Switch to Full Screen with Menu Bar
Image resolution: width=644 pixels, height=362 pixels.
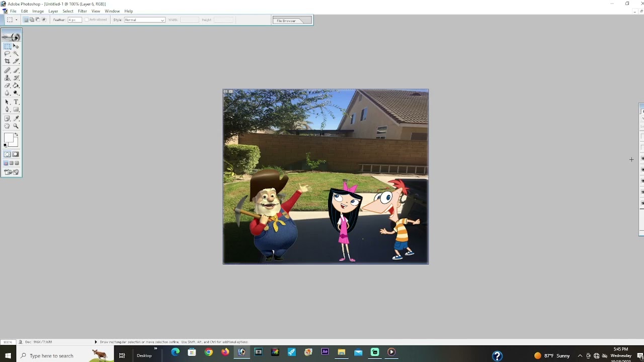click(x=11, y=163)
